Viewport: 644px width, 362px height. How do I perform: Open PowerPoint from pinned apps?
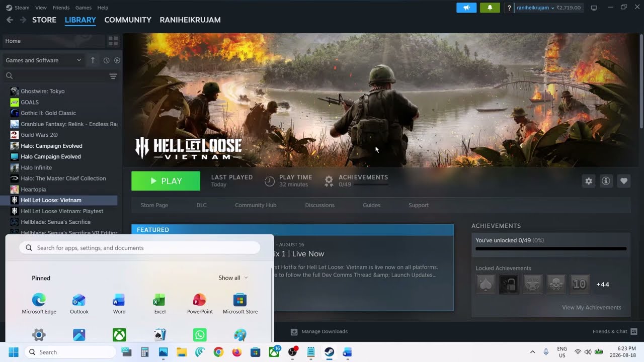tap(200, 304)
